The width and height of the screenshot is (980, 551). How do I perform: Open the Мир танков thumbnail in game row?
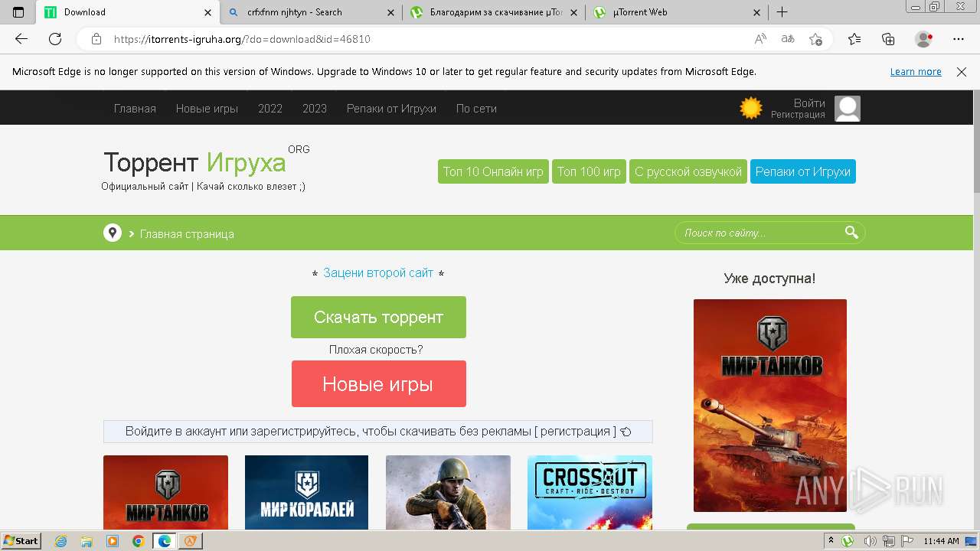pyautogui.click(x=165, y=492)
